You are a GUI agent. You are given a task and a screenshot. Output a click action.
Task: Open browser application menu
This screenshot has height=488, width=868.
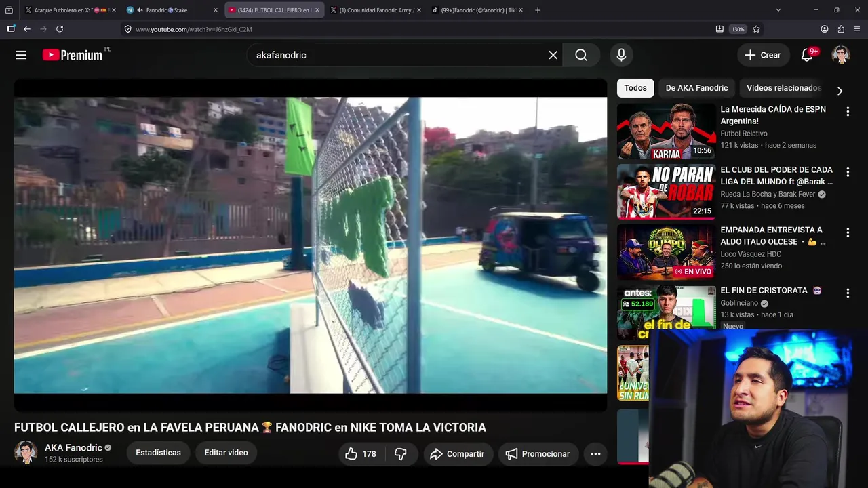pyautogui.click(x=858, y=29)
